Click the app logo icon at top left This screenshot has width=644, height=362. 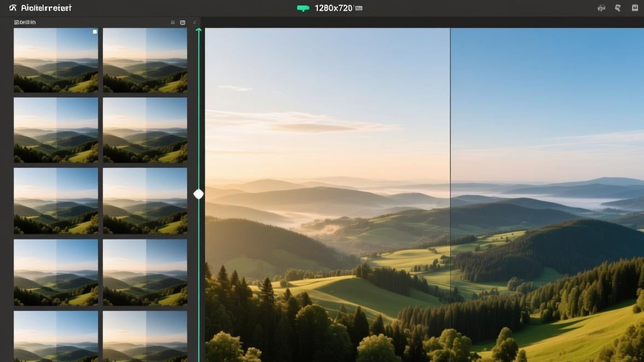[13, 8]
